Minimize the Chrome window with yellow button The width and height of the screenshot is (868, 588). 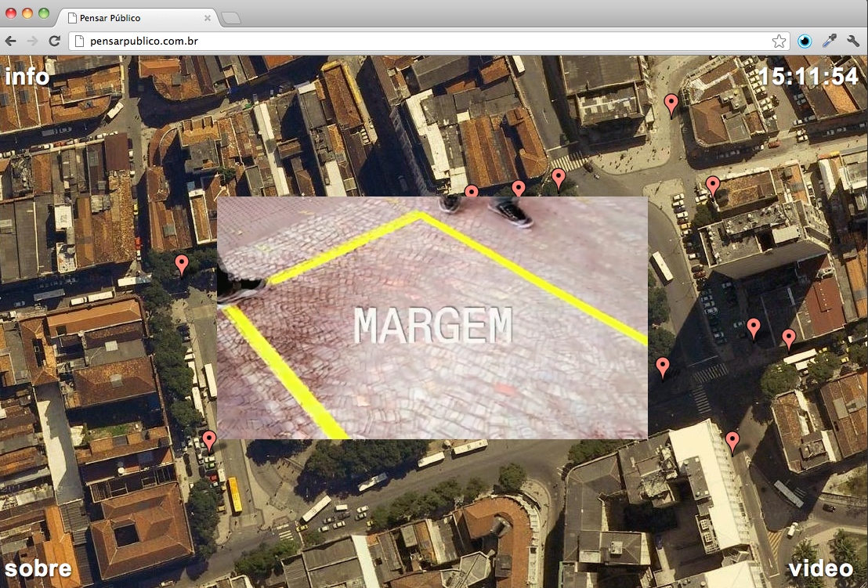click(x=27, y=13)
